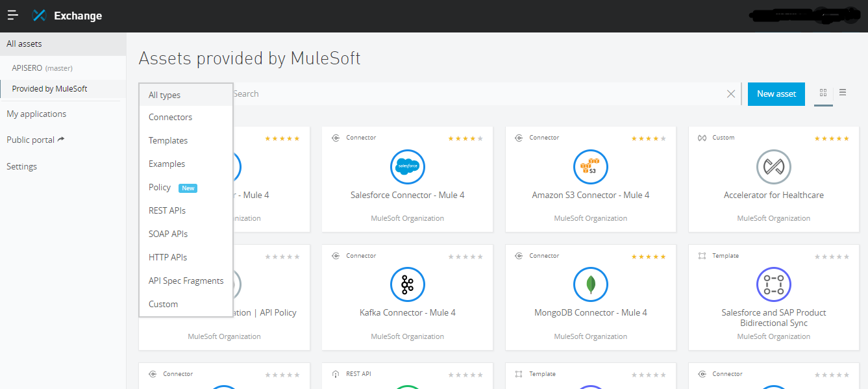Open the Amazon S3 connector logo
The image size is (868, 389).
[591, 167]
